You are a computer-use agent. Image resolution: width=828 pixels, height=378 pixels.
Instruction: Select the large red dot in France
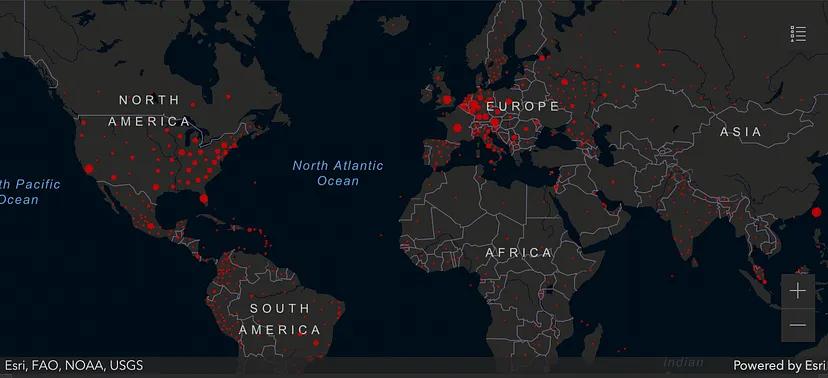[457, 128]
